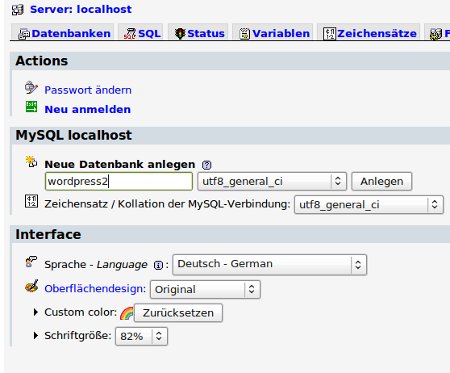This screenshot has height=373, width=450.
Task: Click the Neu anmelden link
Action: tap(87, 109)
